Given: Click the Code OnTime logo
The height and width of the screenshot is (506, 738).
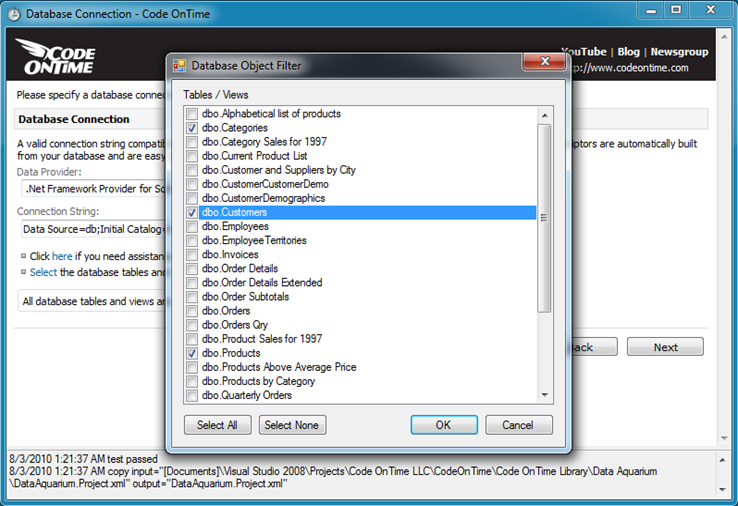Looking at the screenshot, I should coord(56,56).
